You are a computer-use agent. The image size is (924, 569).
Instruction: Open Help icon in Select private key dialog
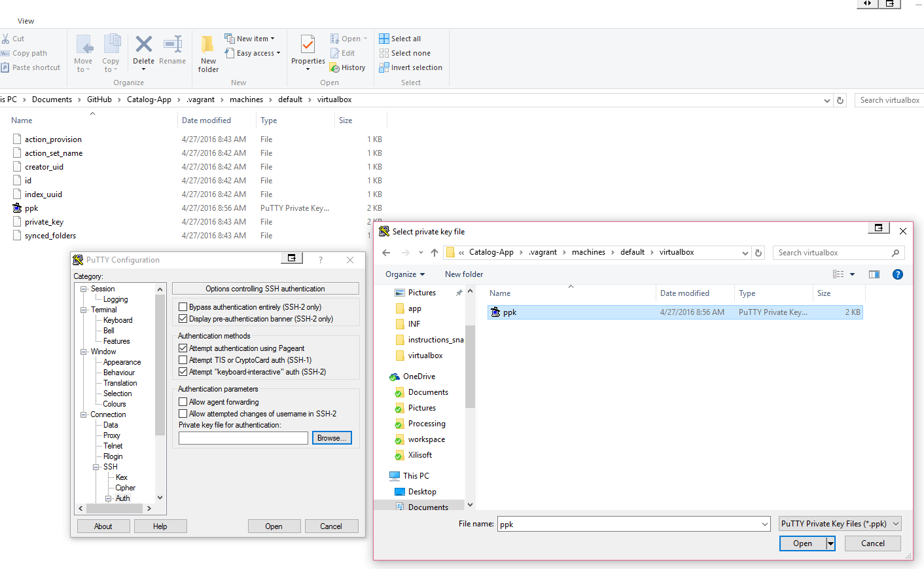pos(898,274)
